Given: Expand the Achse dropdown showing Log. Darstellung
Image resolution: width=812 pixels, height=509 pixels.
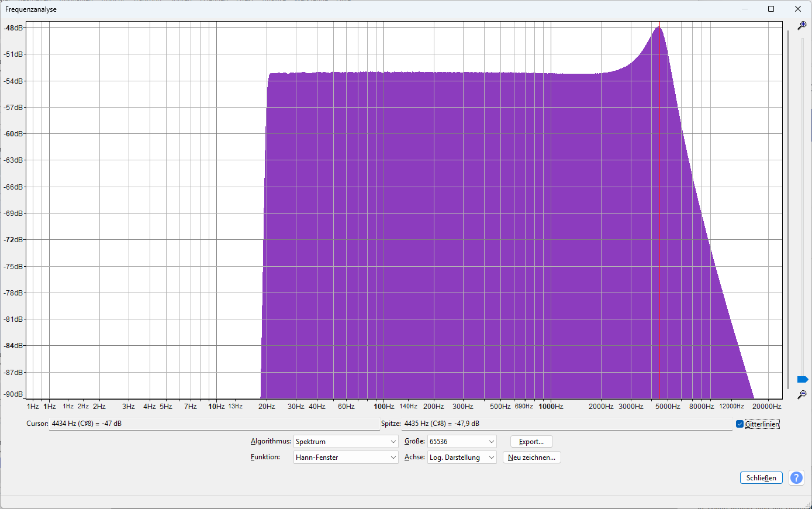Looking at the screenshot, I should coord(462,458).
